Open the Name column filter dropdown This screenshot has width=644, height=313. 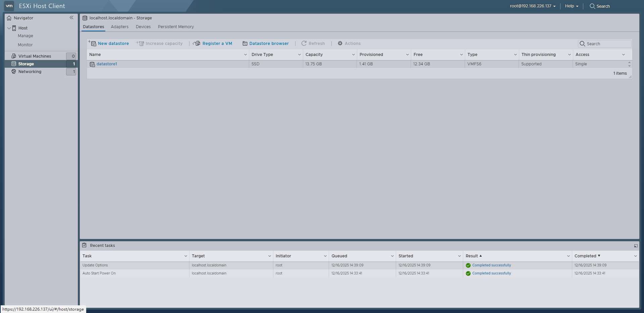[x=245, y=54]
